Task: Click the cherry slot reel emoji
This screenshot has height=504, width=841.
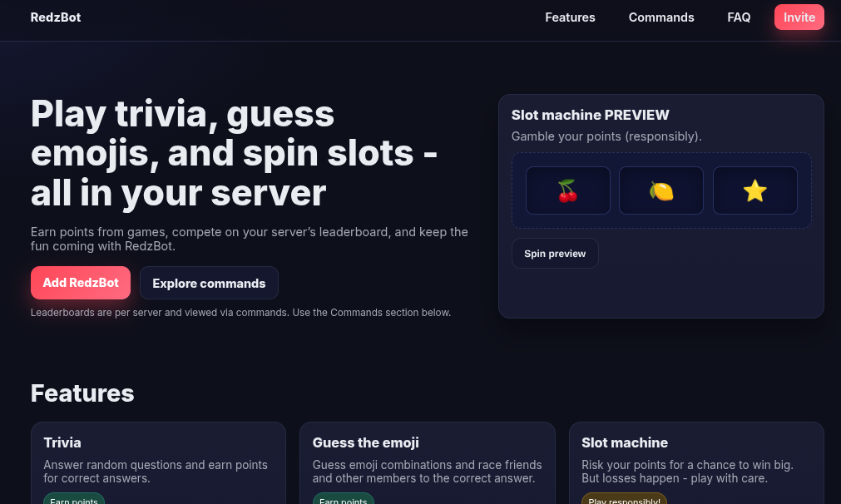Action: pyautogui.click(x=568, y=190)
